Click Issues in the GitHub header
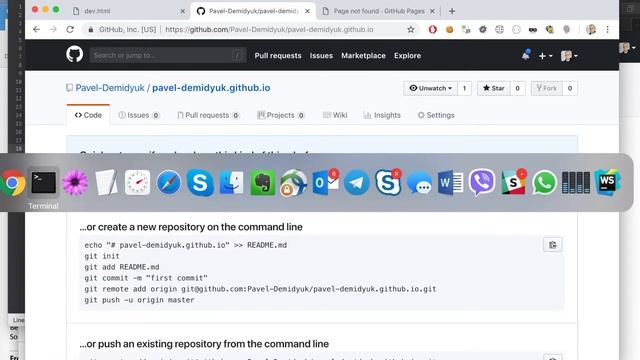This screenshot has width=640, height=360. point(321,56)
